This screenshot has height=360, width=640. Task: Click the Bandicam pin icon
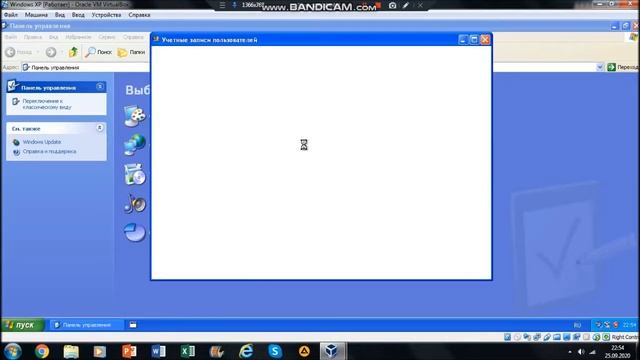click(x=234, y=5)
